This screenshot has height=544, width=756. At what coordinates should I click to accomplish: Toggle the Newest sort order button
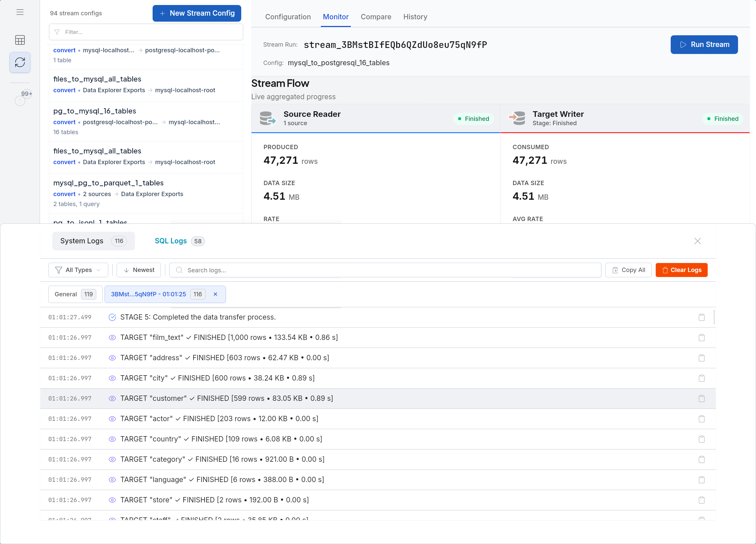[139, 270]
